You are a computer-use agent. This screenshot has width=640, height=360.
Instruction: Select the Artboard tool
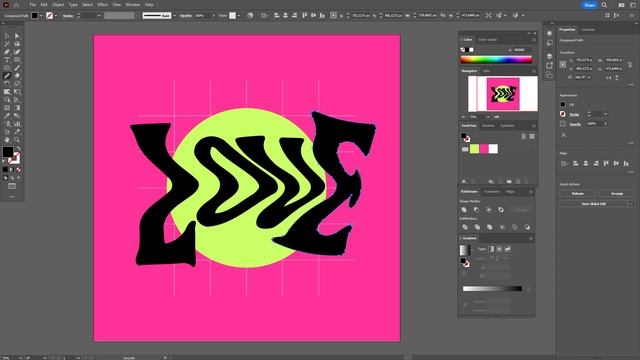tap(7, 132)
